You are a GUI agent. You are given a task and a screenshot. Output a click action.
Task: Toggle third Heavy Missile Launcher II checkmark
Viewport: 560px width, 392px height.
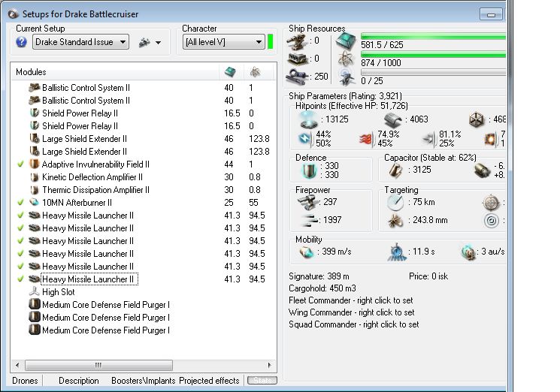(x=21, y=241)
